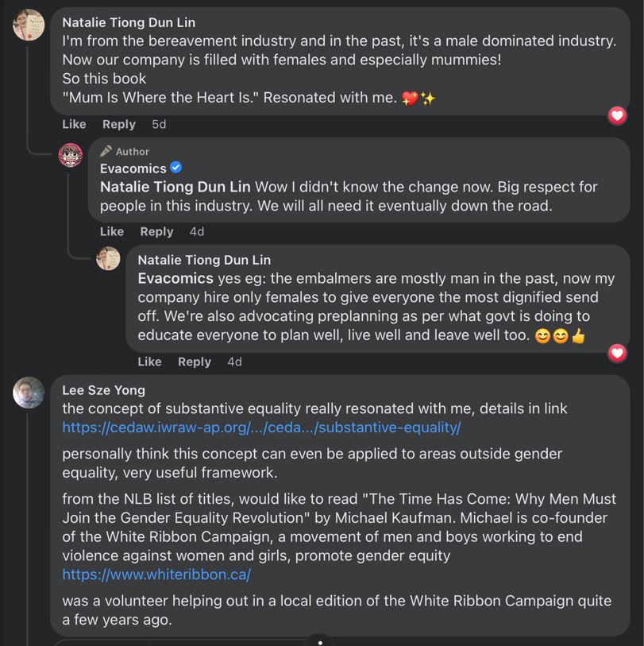Screen dimensions: 644x646
Task: Click Evacomics author name above the reply
Action: pyautogui.click(x=133, y=168)
